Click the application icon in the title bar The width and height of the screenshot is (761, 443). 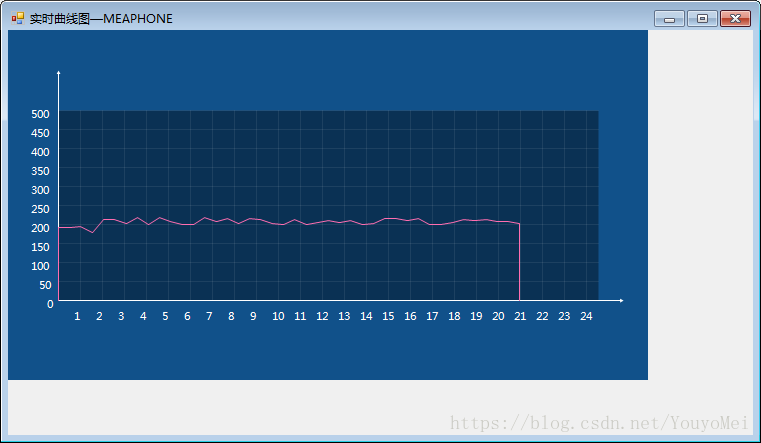(17, 18)
